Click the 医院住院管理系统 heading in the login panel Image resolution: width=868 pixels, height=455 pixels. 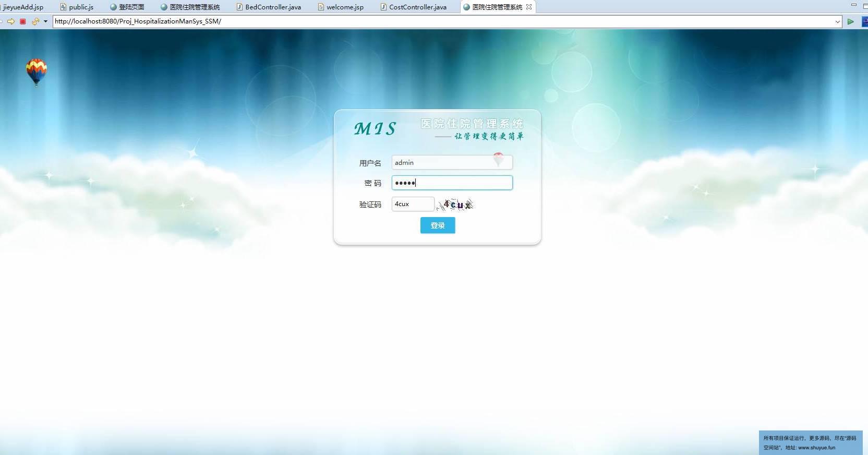click(x=472, y=124)
